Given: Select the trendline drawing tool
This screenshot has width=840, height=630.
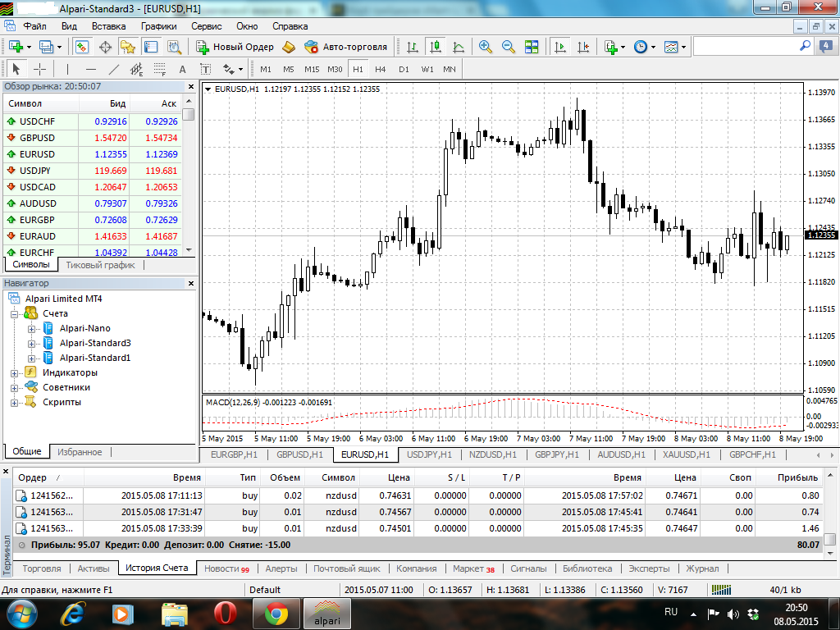Looking at the screenshot, I should coord(113,69).
